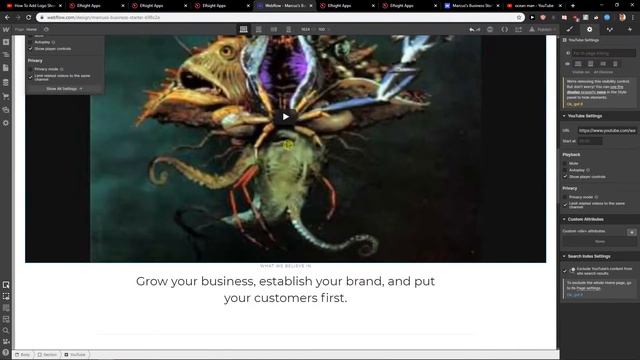
Task: Play the YouTube video on canvas
Action: click(x=286, y=117)
